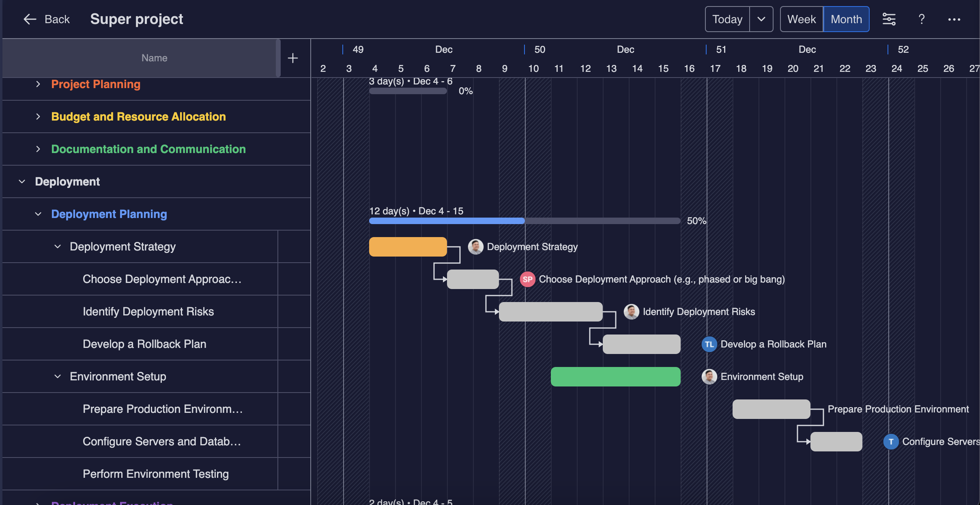Click the green Environment Setup task bar

tap(615, 377)
